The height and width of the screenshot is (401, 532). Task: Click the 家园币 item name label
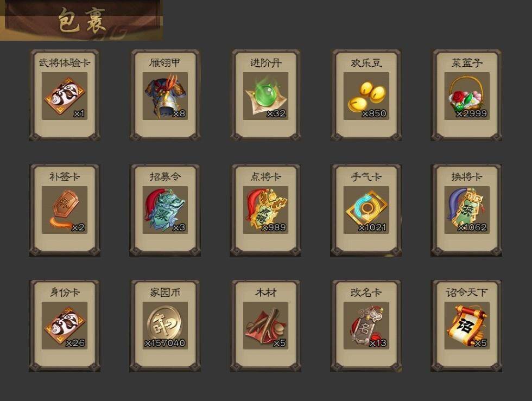165,292
